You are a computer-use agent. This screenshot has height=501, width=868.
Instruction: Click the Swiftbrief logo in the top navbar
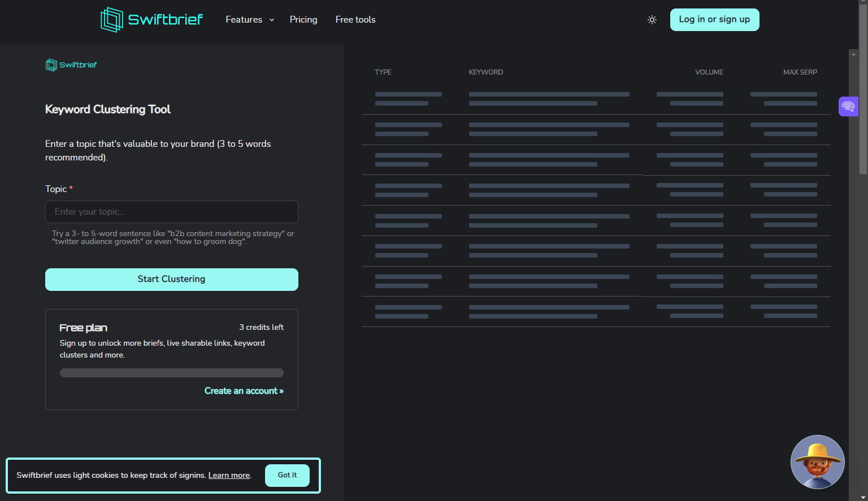[151, 19]
